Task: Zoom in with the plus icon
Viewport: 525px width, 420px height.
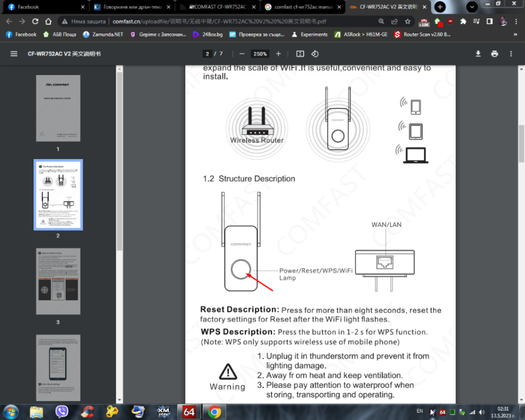Action: 278,54
